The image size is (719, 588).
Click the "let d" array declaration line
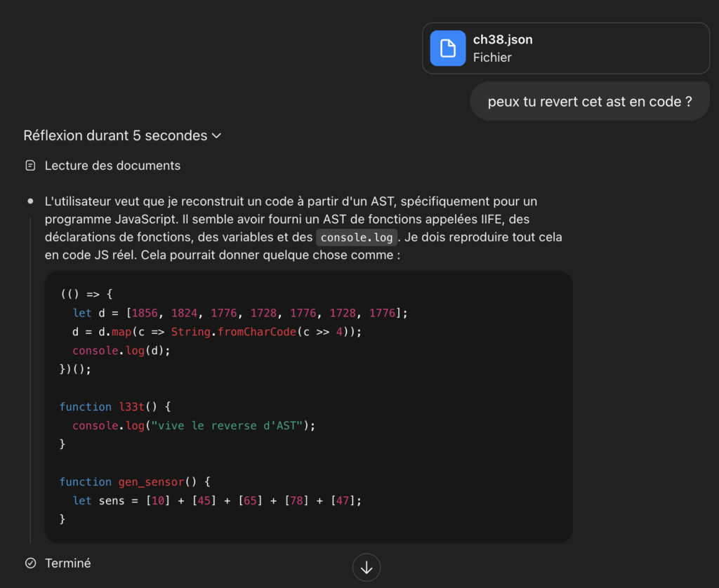[239, 312]
